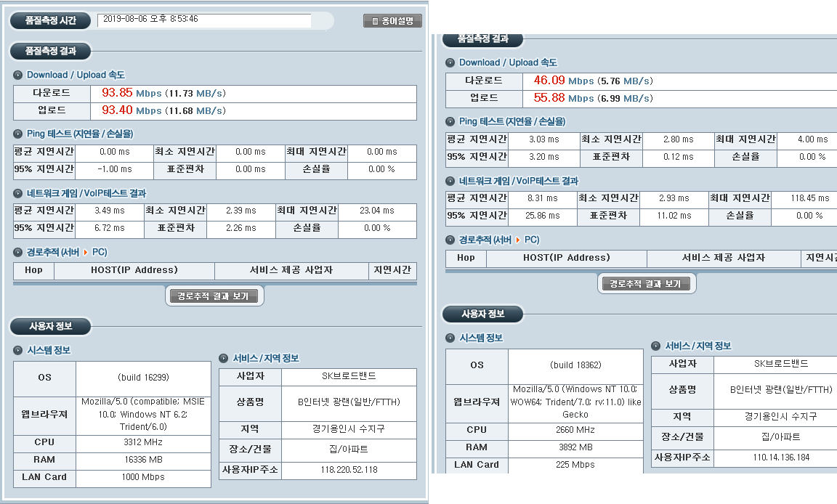Click the bullet icon beside right 시스템 정보

[450, 338]
